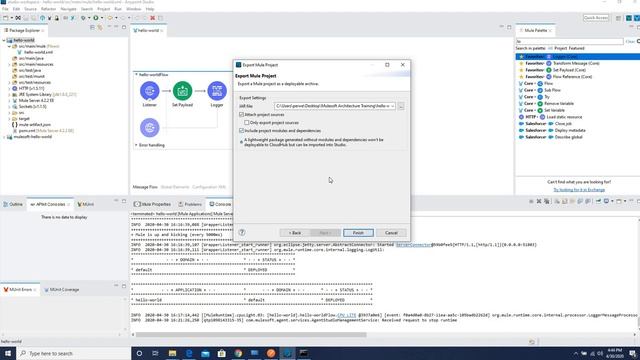Viewport: 640px width, 360px height.
Task: Click the Listener component in the flow
Action: coord(149,91)
